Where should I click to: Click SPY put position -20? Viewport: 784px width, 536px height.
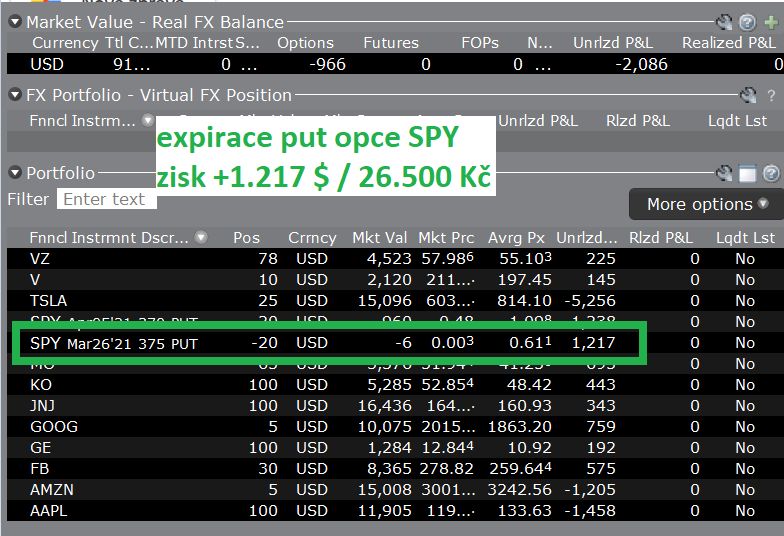pyautogui.click(x=264, y=343)
